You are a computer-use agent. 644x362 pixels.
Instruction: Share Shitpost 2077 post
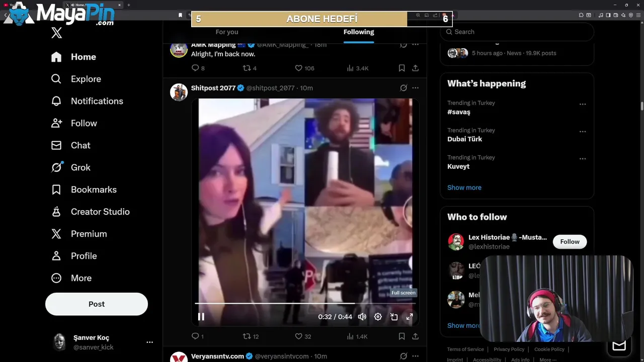[x=415, y=336]
